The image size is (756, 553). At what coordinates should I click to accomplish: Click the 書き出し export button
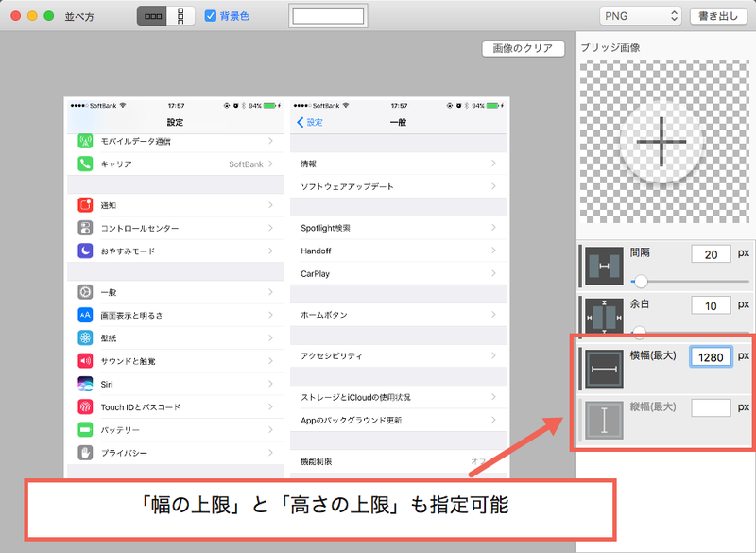[718, 16]
